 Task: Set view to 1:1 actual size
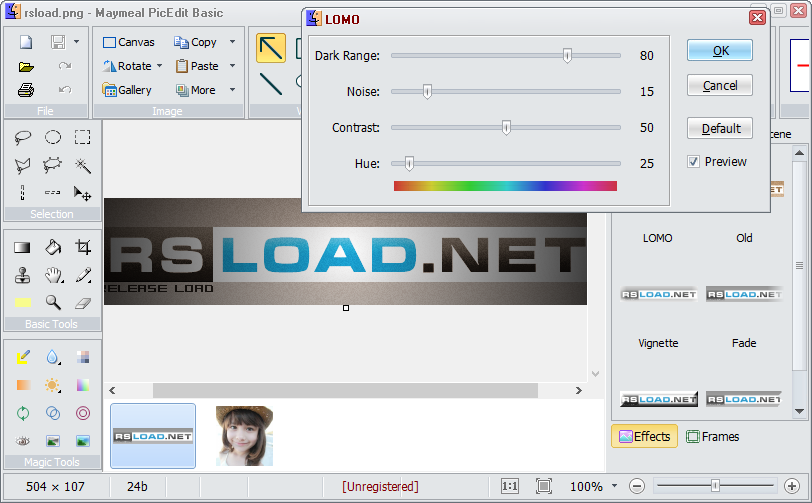coord(510,486)
